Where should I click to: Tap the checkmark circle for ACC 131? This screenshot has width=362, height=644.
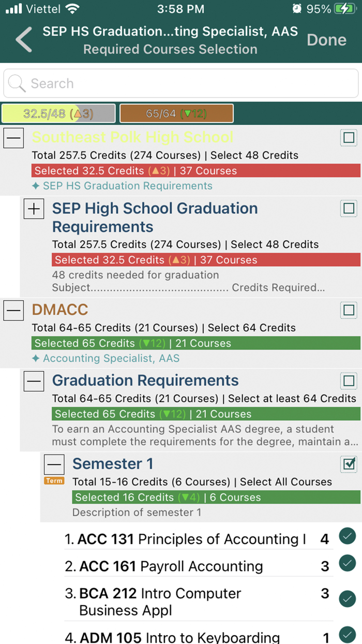pos(347,536)
